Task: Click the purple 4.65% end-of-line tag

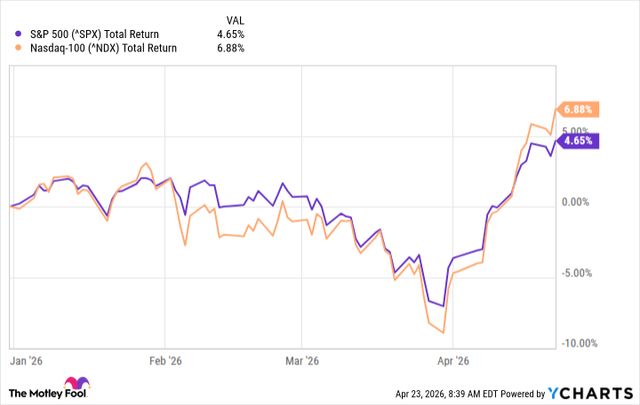Action: point(580,140)
